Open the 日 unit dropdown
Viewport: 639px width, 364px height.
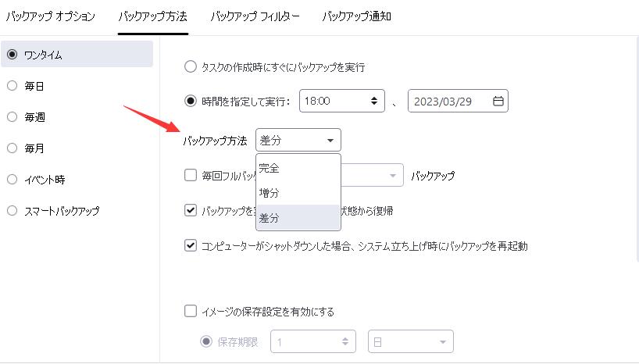coord(410,341)
